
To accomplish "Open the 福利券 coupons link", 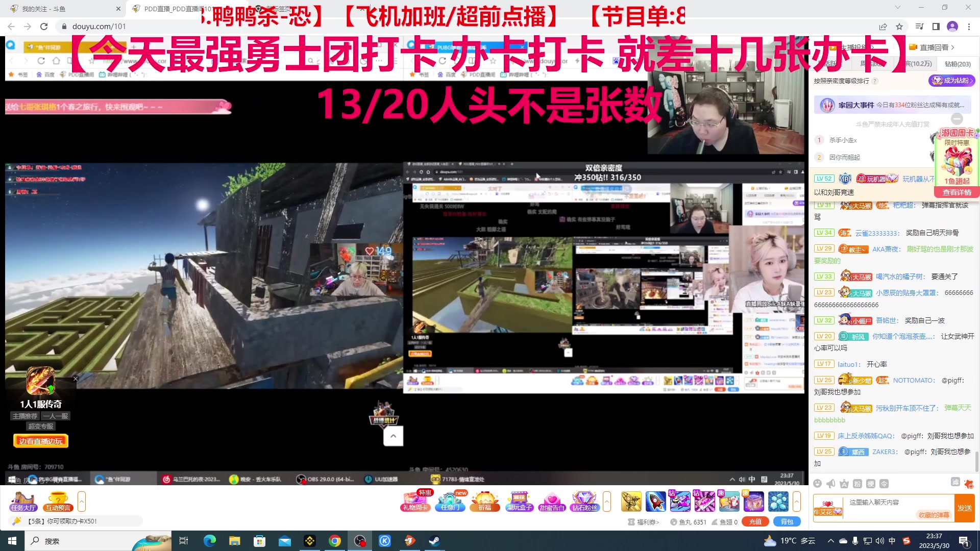I will click(x=644, y=522).
